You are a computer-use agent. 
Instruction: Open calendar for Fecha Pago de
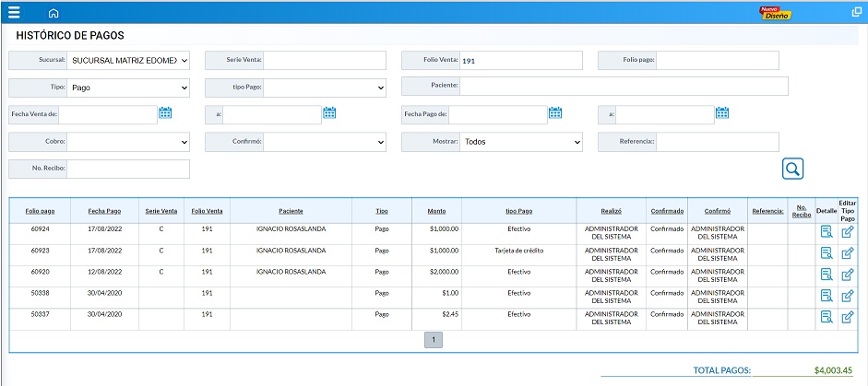pyautogui.click(x=555, y=112)
